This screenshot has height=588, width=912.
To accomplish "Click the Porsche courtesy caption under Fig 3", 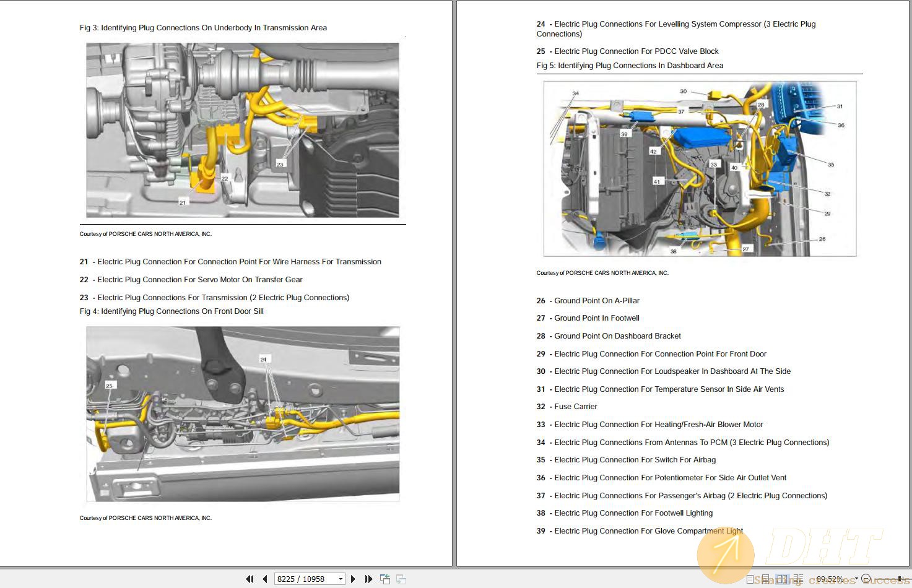I will (x=145, y=234).
